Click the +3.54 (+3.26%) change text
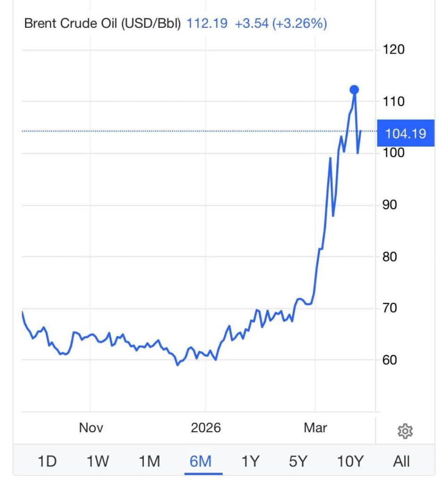The height and width of the screenshot is (484, 448). 281,24
